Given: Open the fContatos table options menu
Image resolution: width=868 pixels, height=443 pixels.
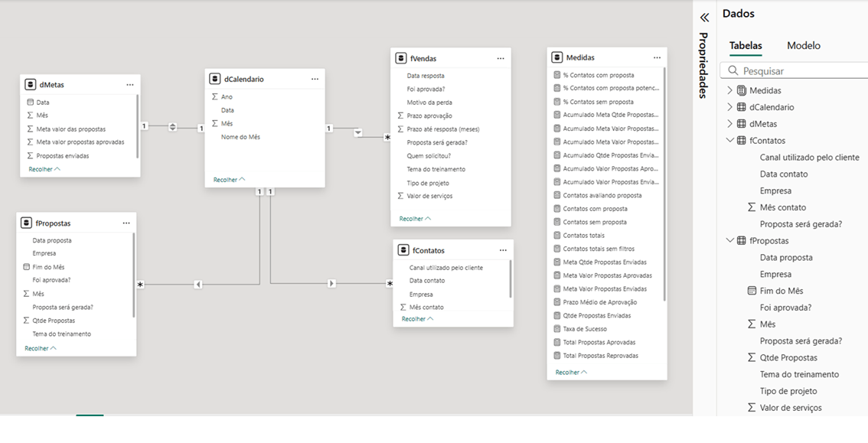Looking at the screenshot, I should [x=503, y=250].
